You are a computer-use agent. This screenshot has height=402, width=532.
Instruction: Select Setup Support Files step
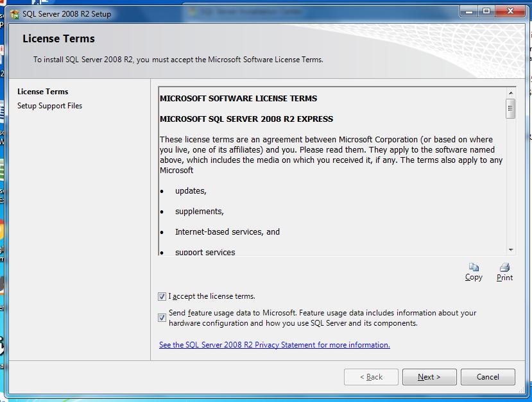[49, 106]
